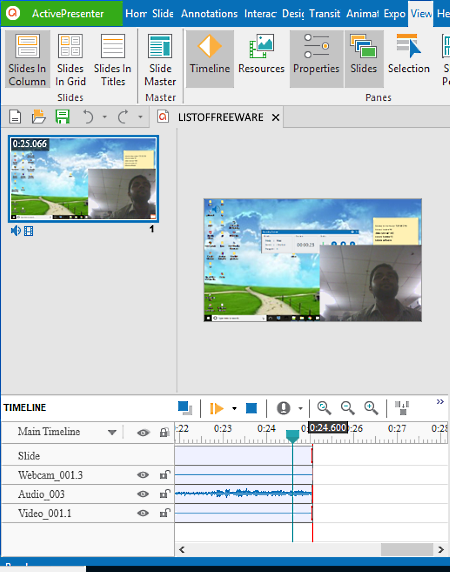This screenshot has height=572, width=450.
Task: Open the Annotations ribbon tab
Action: pyautogui.click(x=209, y=13)
